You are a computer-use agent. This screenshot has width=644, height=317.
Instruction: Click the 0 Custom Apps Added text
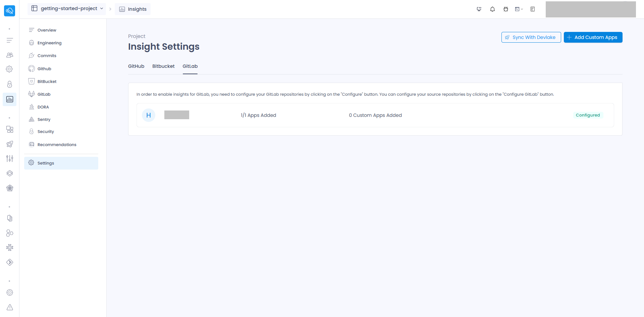click(375, 115)
